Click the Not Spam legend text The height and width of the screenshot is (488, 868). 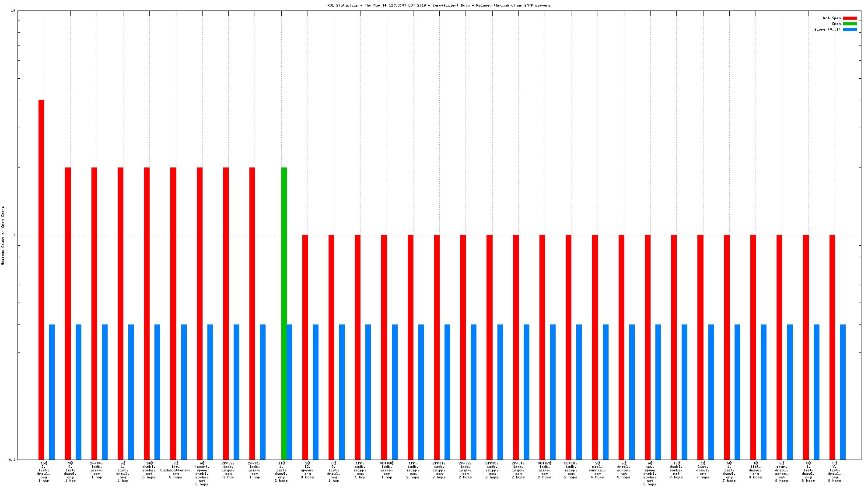coord(832,18)
